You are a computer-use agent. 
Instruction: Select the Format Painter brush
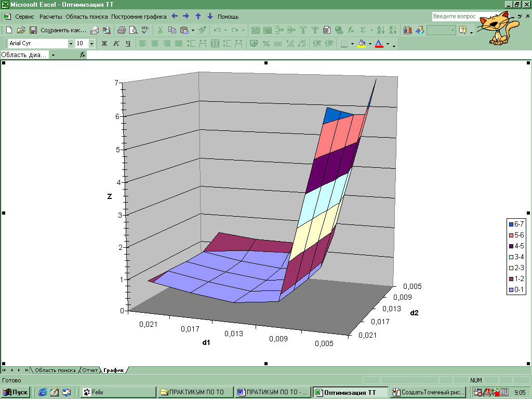202,30
